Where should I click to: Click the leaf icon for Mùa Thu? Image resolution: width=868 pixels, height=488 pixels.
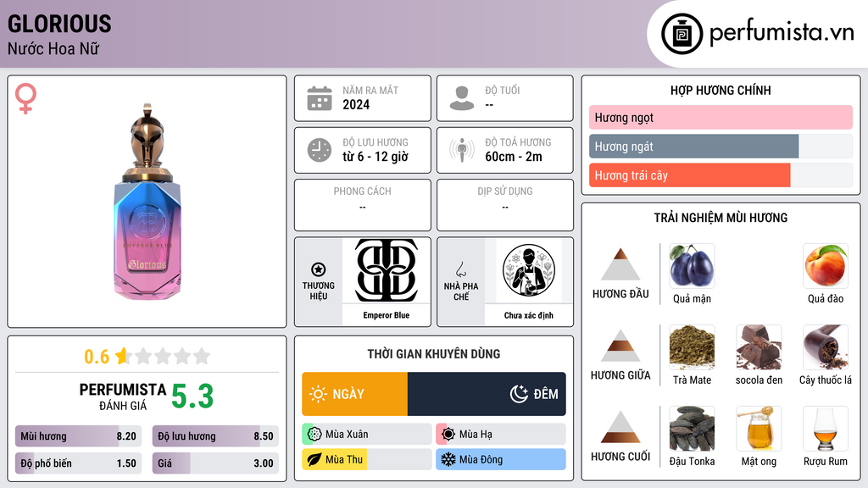[x=314, y=459]
